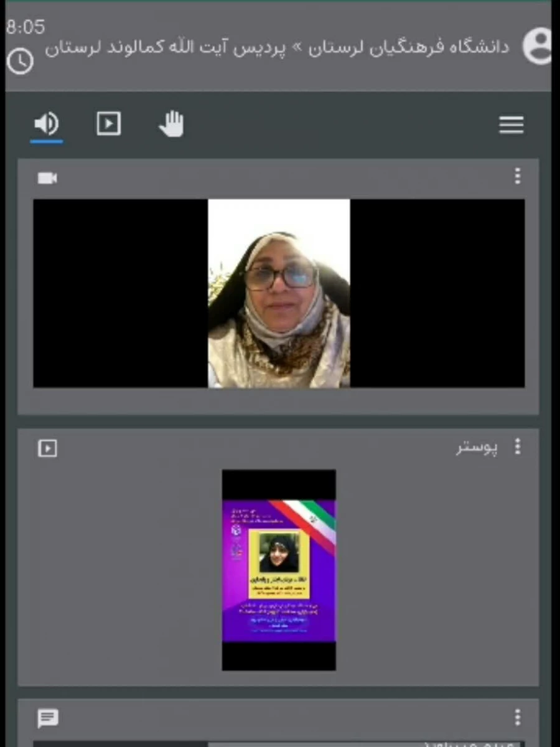The image size is (560, 747).
Task: Click the yellow-framed portrait in the poster
Action: [x=278, y=553]
